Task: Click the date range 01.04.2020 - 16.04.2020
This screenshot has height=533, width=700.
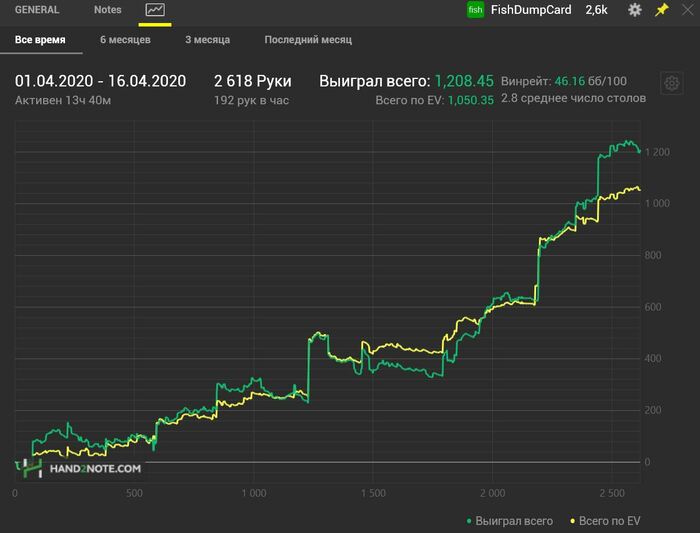Action: tap(100, 81)
